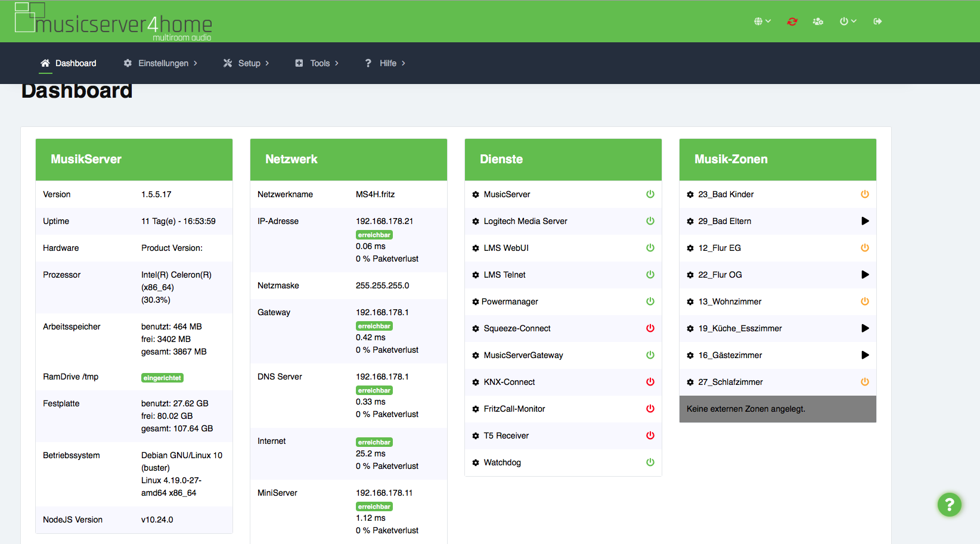Toggle the KNX-Connect service power
980x544 pixels.
click(650, 382)
